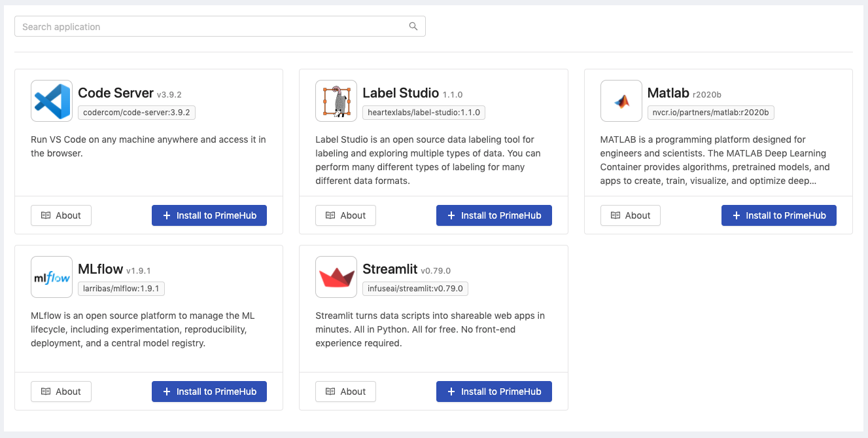868x438 pixels.
Task: Open About for Code Server
Action: click(61, 215)
